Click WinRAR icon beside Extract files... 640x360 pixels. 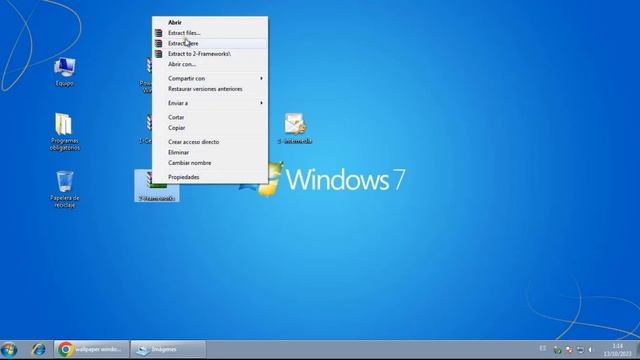click(158, 33)
